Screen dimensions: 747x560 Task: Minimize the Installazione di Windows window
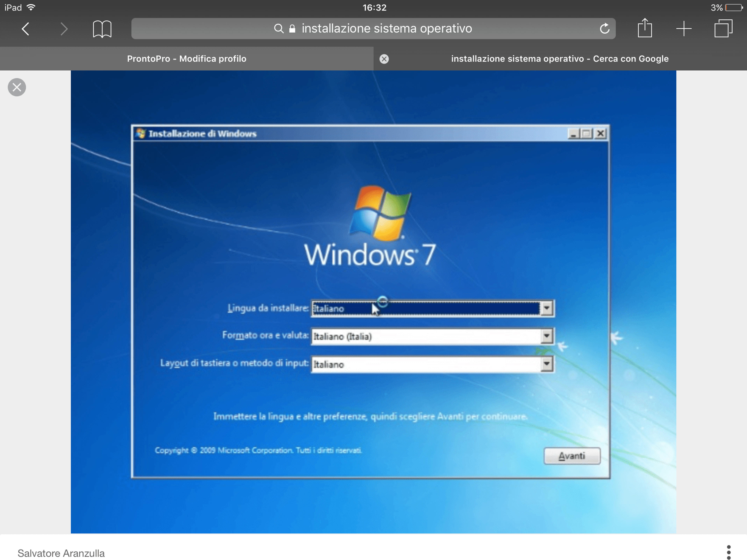click(x=573, y=134)
